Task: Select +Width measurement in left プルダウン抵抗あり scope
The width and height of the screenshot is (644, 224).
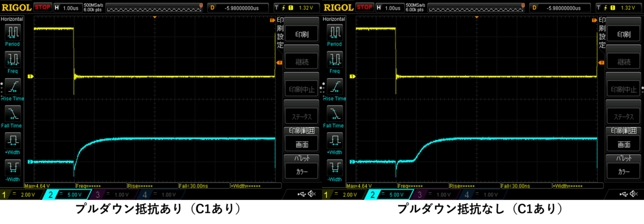Action: pos(12,144)
